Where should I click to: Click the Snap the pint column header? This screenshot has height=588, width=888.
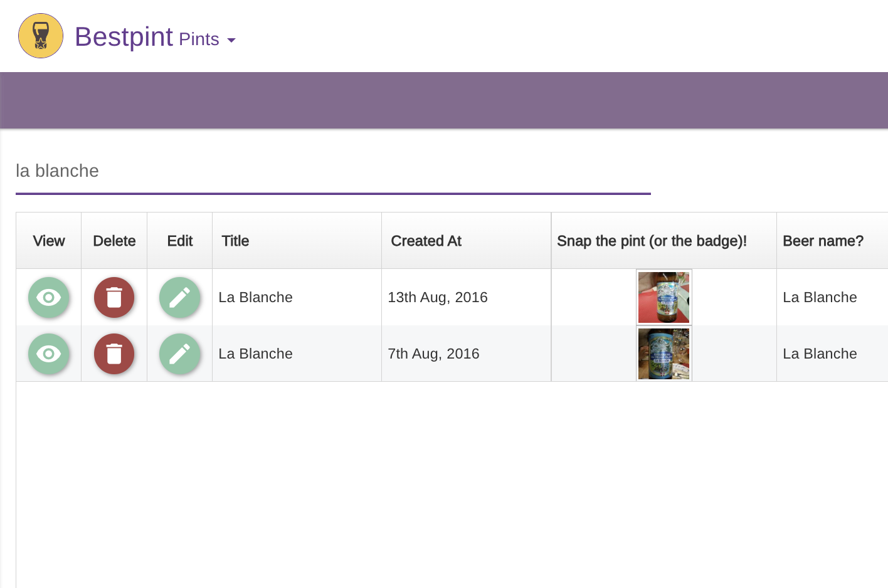click(x=652, y=241)
